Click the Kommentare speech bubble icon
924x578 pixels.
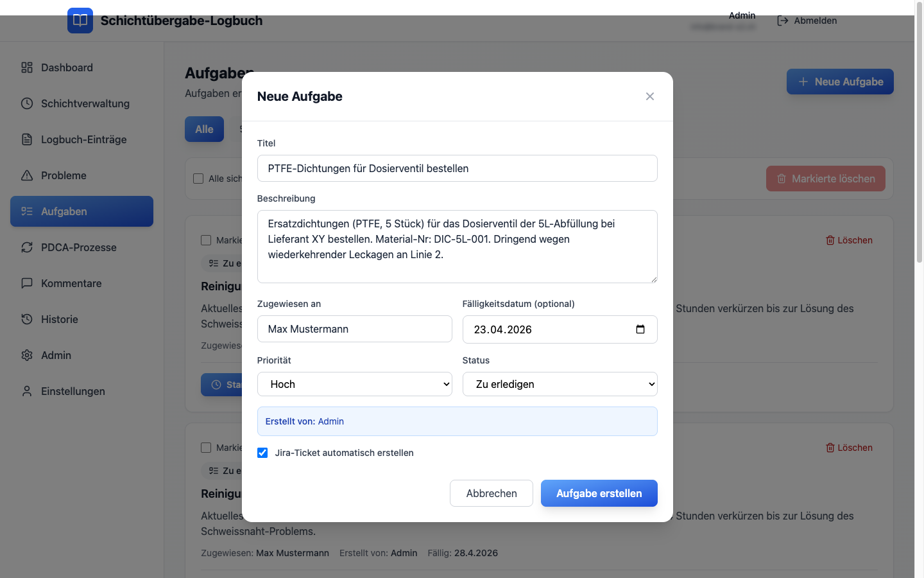point(27,283)
